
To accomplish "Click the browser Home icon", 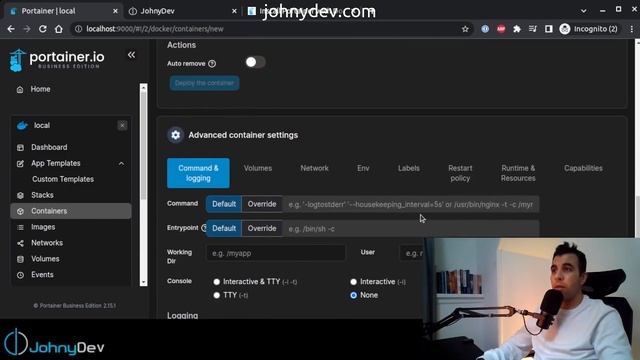I will coord(58,29).
